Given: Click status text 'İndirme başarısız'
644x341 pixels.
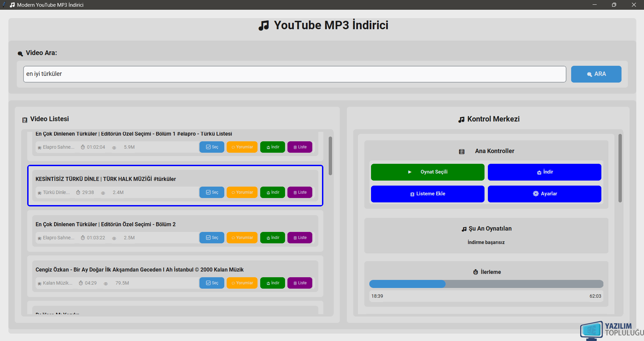Looking at the screenshot, I should tap(486, 242).
